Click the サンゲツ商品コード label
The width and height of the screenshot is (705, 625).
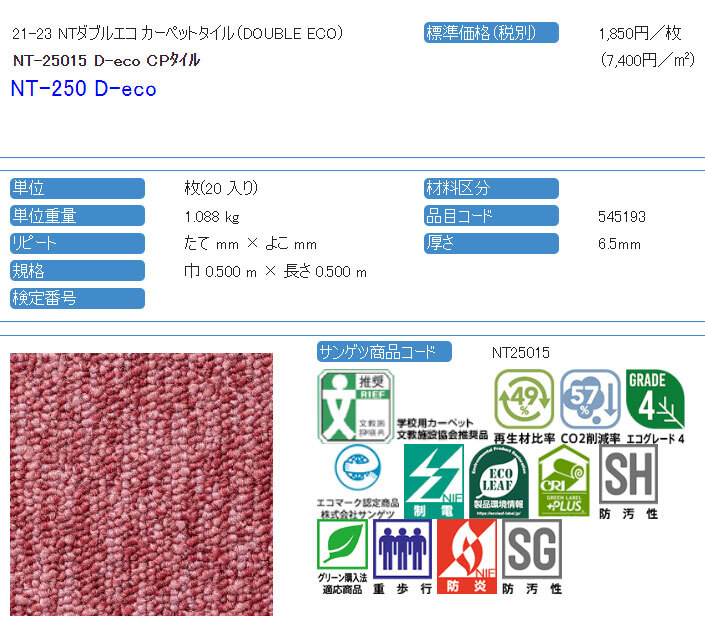pos(384,352)
